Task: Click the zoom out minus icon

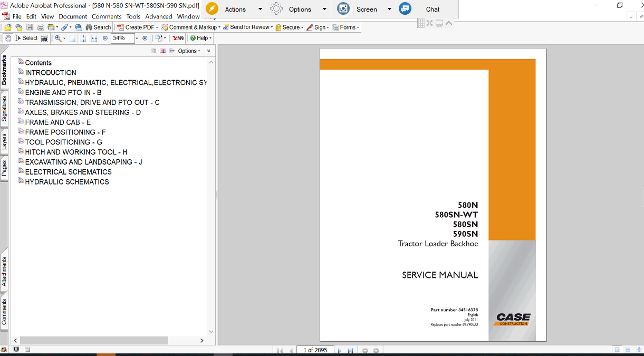Action: [x=105, y=38]
